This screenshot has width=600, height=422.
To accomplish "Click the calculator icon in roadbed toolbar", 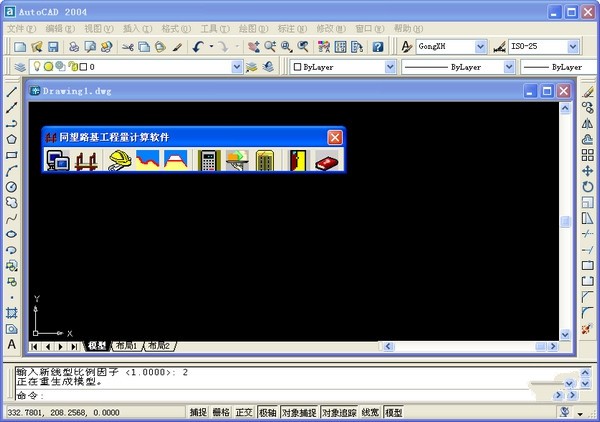I will coord(209,160).
